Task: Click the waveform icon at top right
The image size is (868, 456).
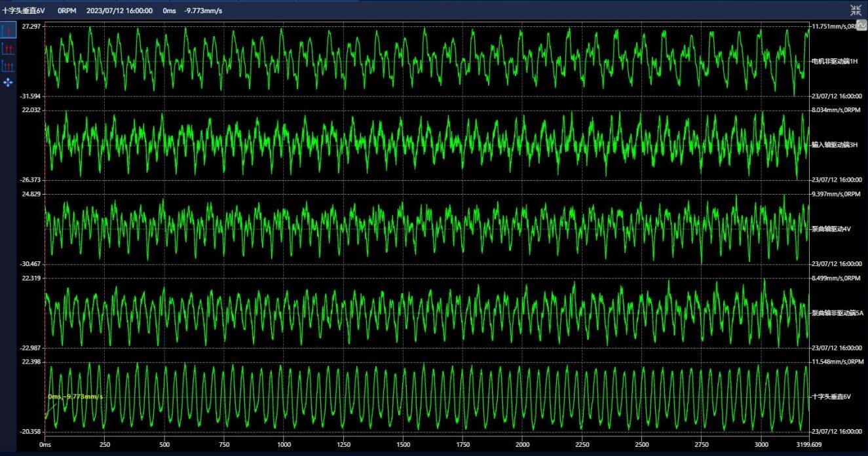Action: coord(861,25)
